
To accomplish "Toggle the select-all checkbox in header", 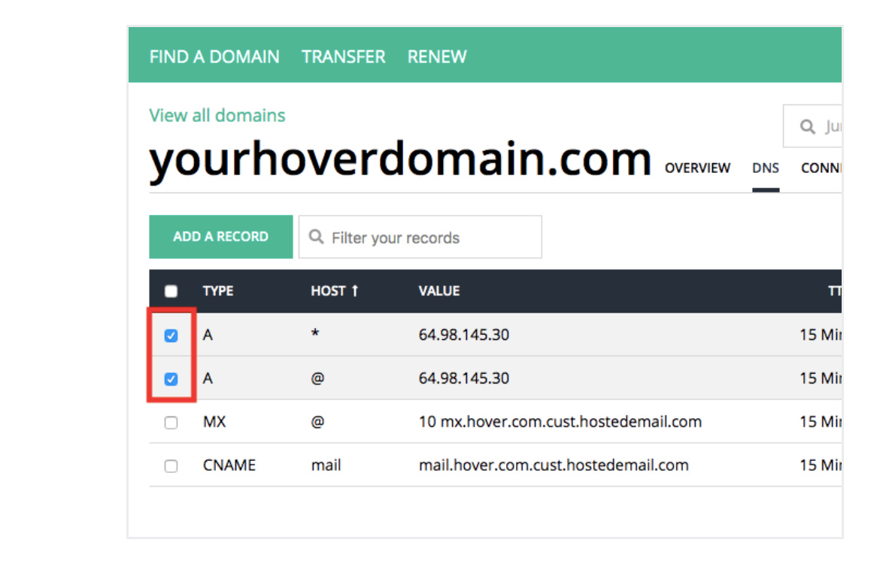I will [x=171, y=291].
